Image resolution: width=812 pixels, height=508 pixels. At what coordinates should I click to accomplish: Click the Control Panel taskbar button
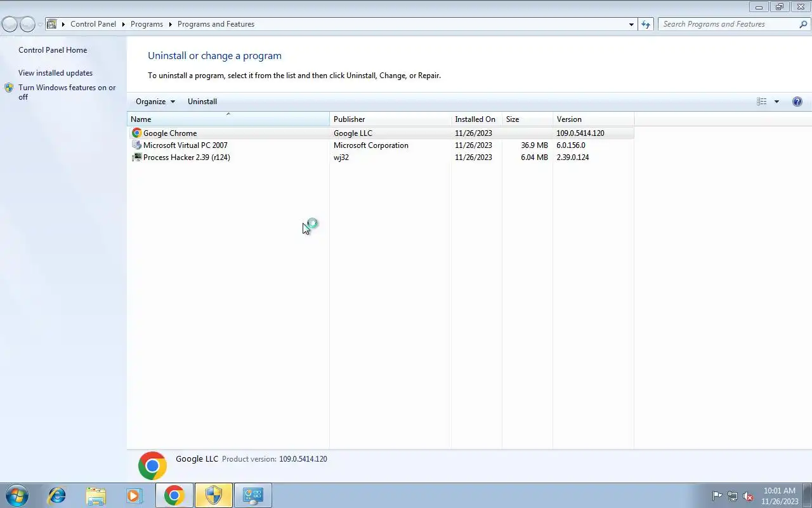tap(253, 495)
